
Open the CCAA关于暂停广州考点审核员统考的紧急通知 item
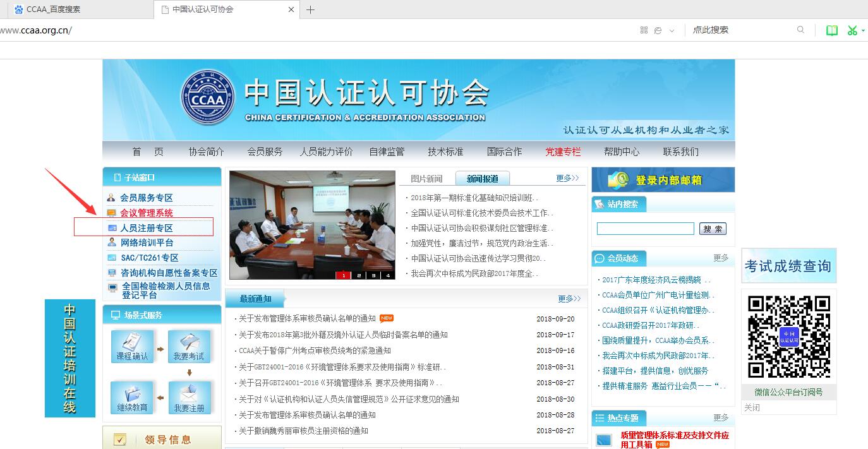315,350
